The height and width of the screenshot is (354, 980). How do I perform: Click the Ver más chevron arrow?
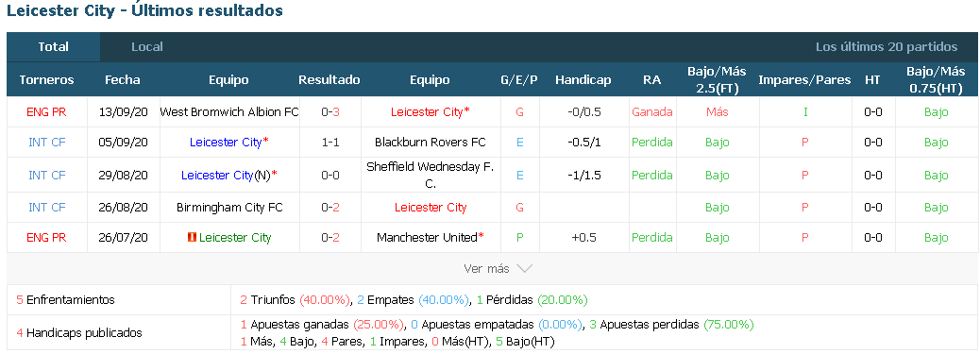[524, 269]
